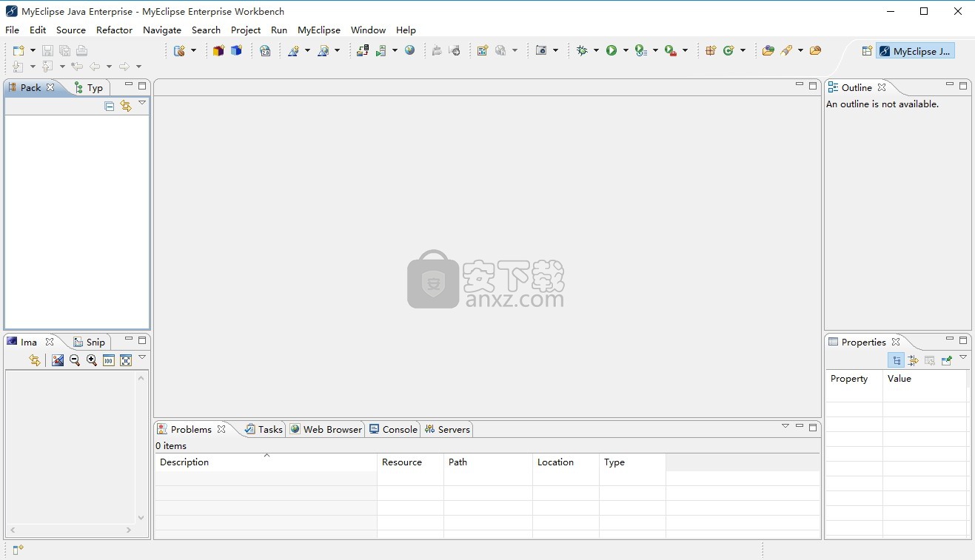Click the '0 items' label in Problems
The height and width of the screenshot is (560, 975).
tap(171, 446)
